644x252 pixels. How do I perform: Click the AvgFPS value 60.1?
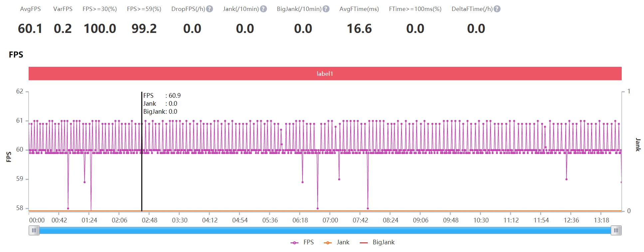click(30, 29)
